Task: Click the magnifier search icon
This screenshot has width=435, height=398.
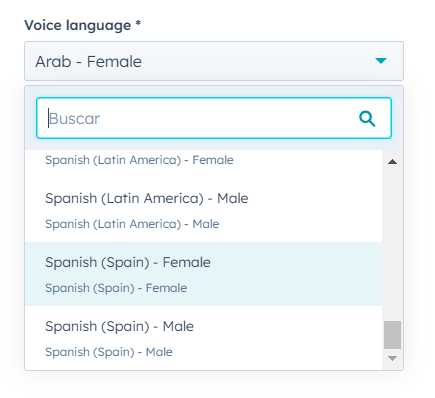Action: tap(367, 119)
